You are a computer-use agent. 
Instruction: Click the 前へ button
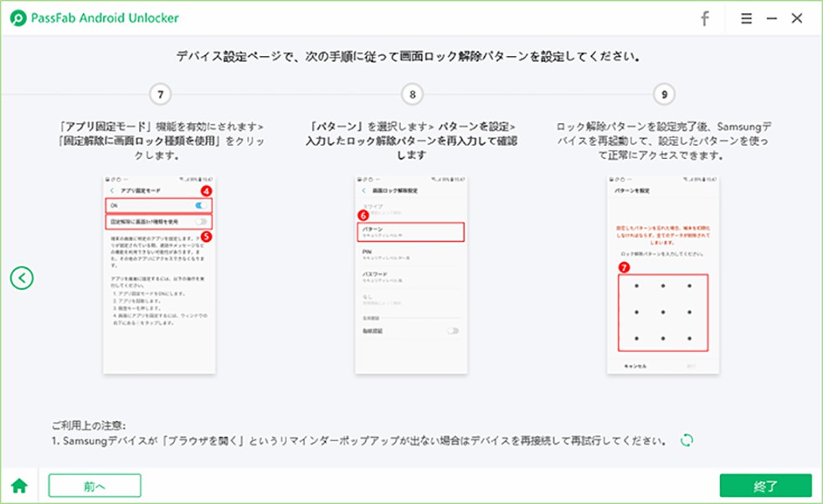(95, 486)
